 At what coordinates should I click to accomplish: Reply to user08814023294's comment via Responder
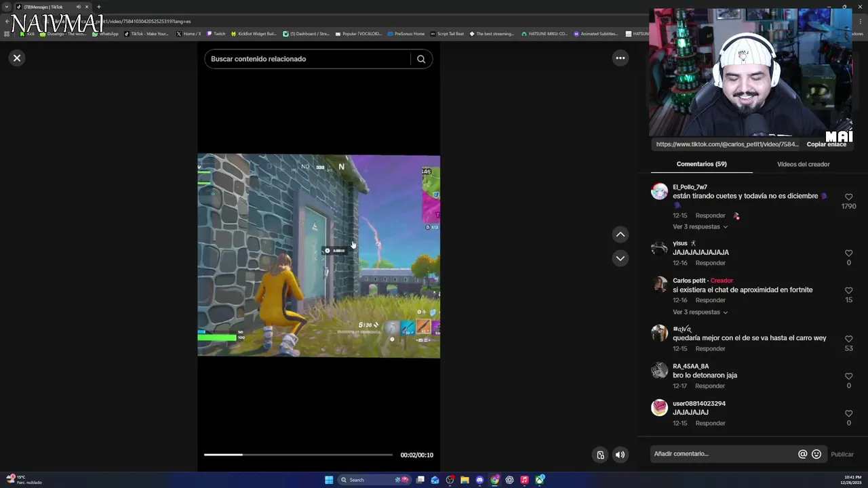pos(710,423)
